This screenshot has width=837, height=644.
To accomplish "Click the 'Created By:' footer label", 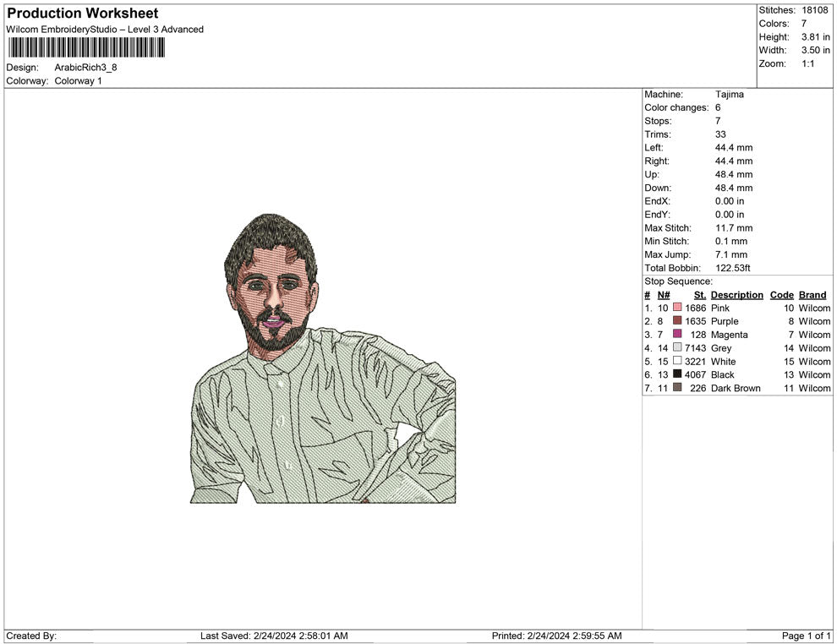I will coord(31,636).
